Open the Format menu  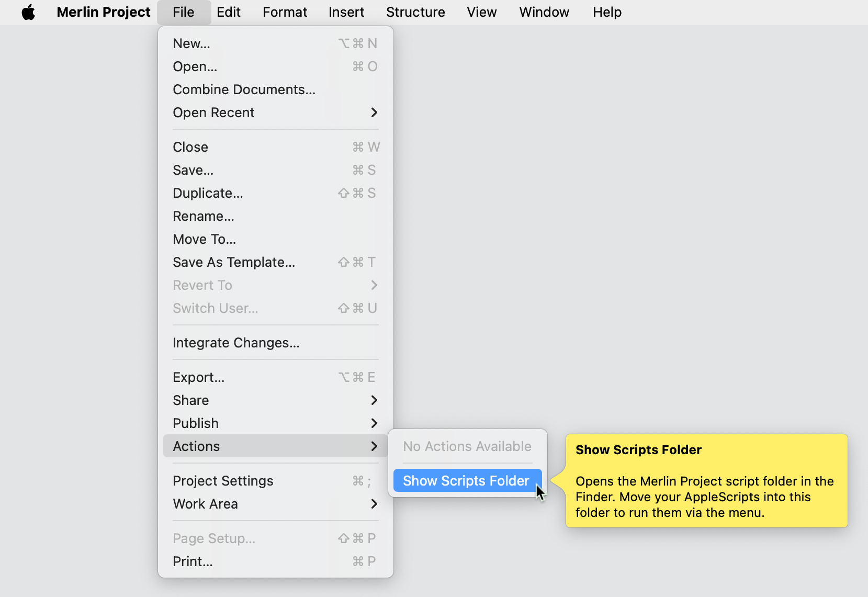tap(285, 12)
